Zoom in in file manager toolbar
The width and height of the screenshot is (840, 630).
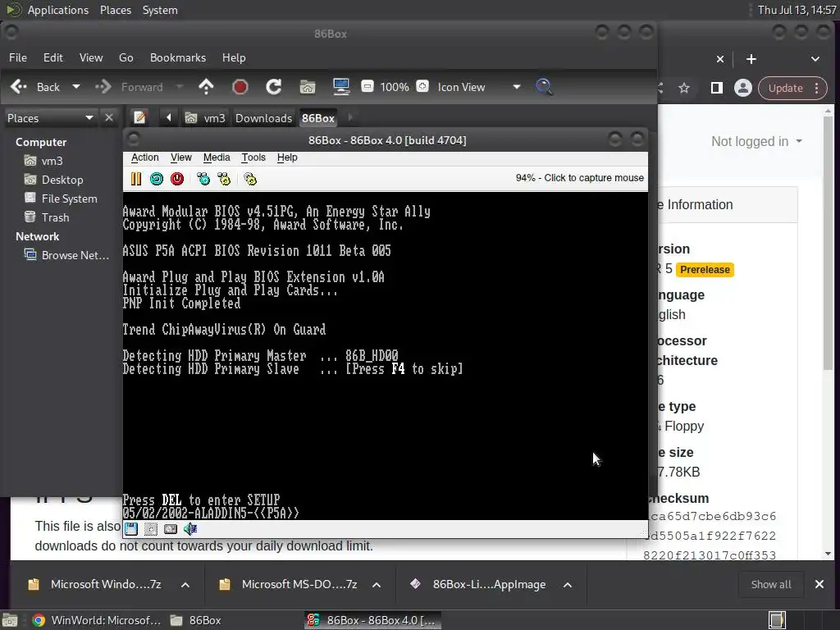pos(422,86)
